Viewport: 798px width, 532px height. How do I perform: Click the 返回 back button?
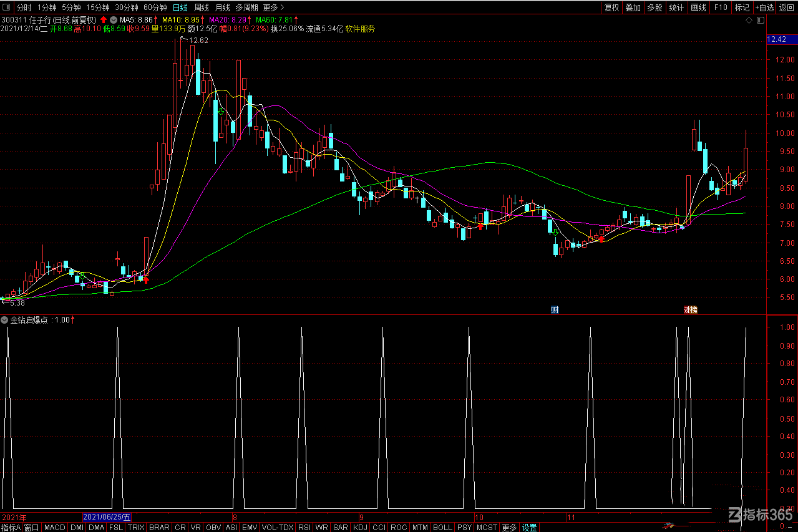(x=787, y=7)
